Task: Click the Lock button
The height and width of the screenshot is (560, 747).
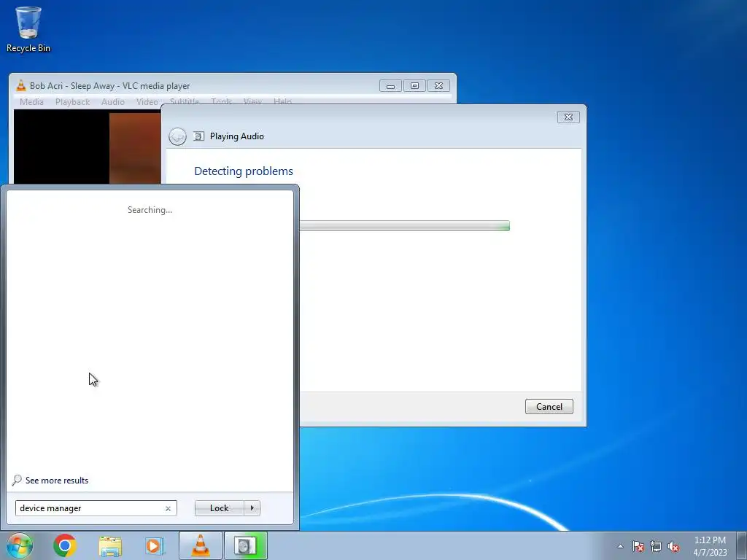Action: tap(219, 508)
